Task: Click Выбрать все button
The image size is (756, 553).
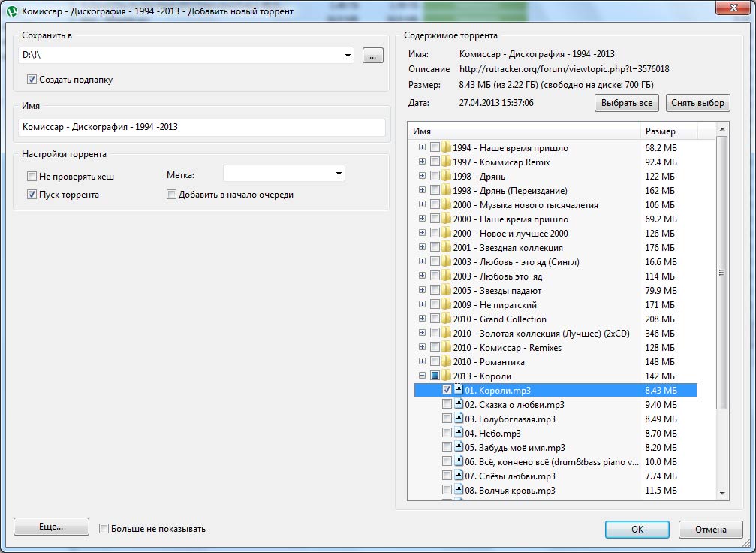Action: coord(626,103)
